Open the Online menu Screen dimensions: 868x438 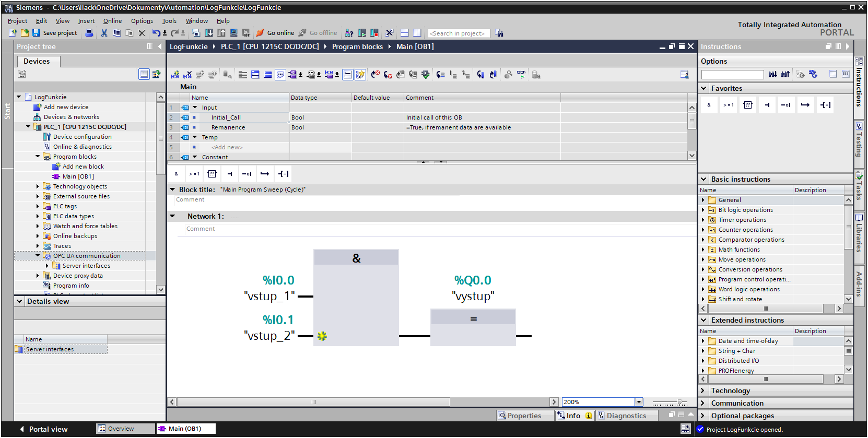pos(112,21)
